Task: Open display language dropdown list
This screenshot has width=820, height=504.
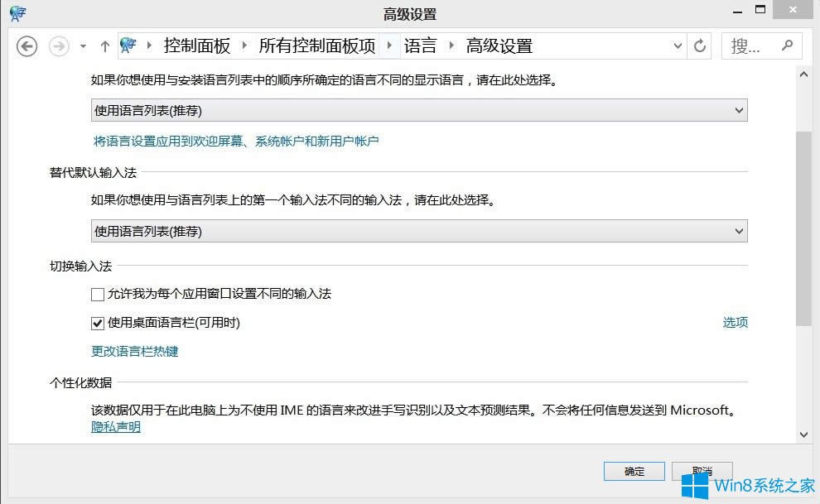Action: 419,110
